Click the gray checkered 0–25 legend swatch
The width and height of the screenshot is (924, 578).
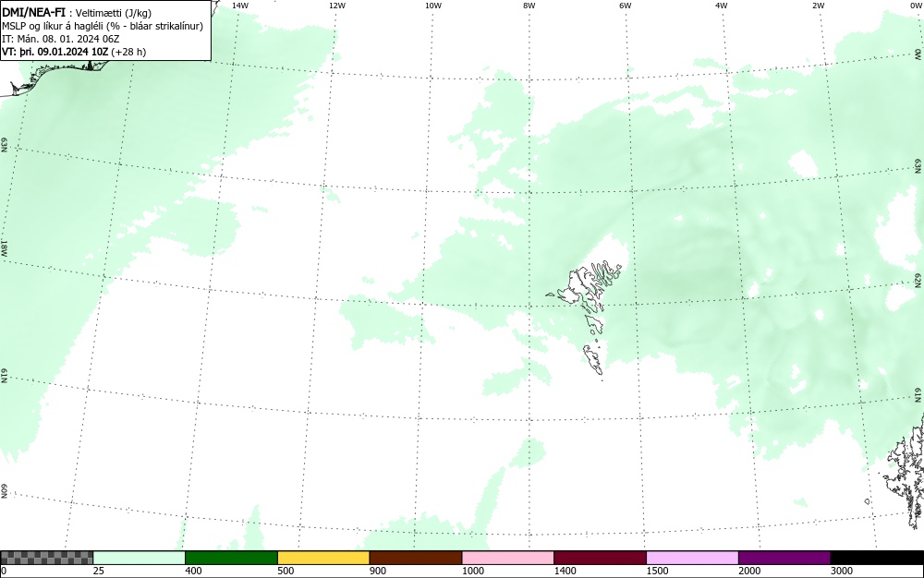[x=46, y=558]
